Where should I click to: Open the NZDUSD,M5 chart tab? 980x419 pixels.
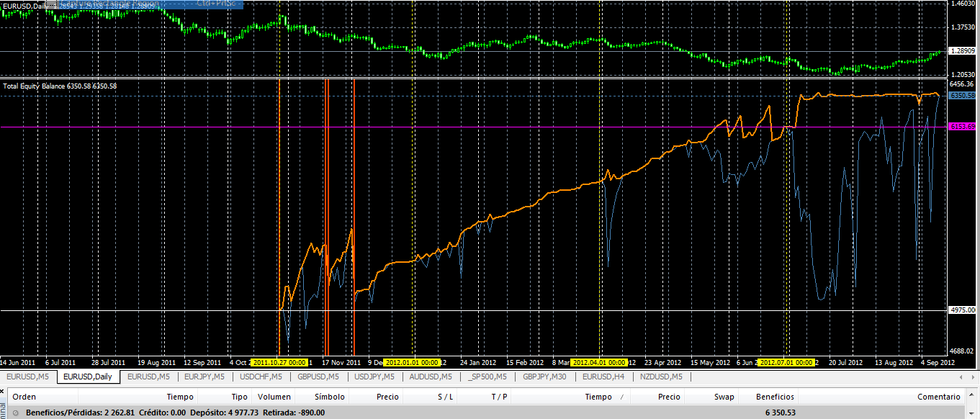tap(660, 377)
